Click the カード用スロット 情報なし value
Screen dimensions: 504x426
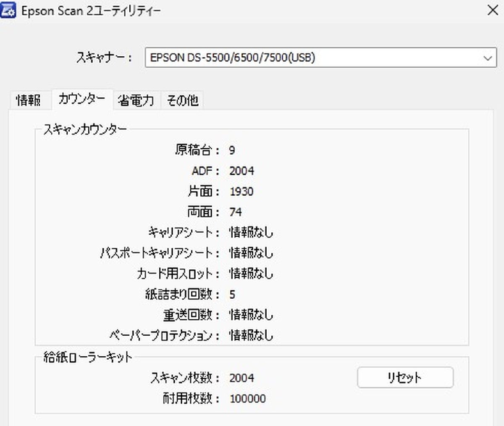coord(251,273)
